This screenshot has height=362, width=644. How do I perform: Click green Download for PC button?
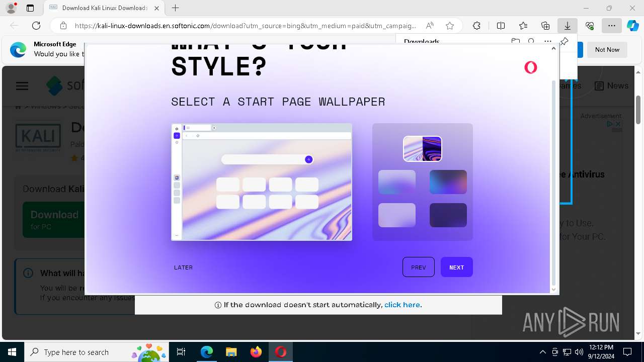53,219
